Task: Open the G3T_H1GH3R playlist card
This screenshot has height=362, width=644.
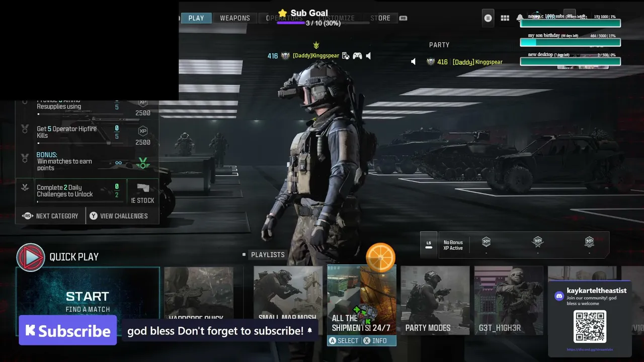Action: tap(509, 300)
